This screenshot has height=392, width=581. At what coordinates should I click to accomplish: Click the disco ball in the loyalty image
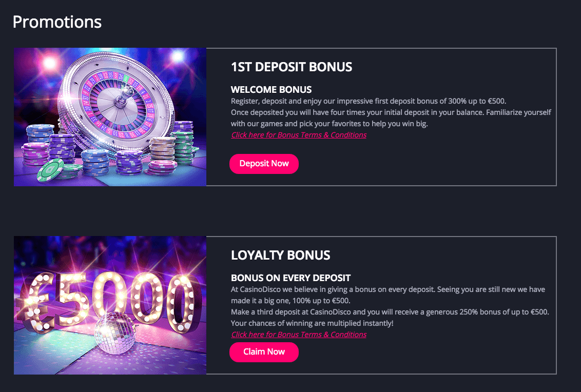point(114,332)
